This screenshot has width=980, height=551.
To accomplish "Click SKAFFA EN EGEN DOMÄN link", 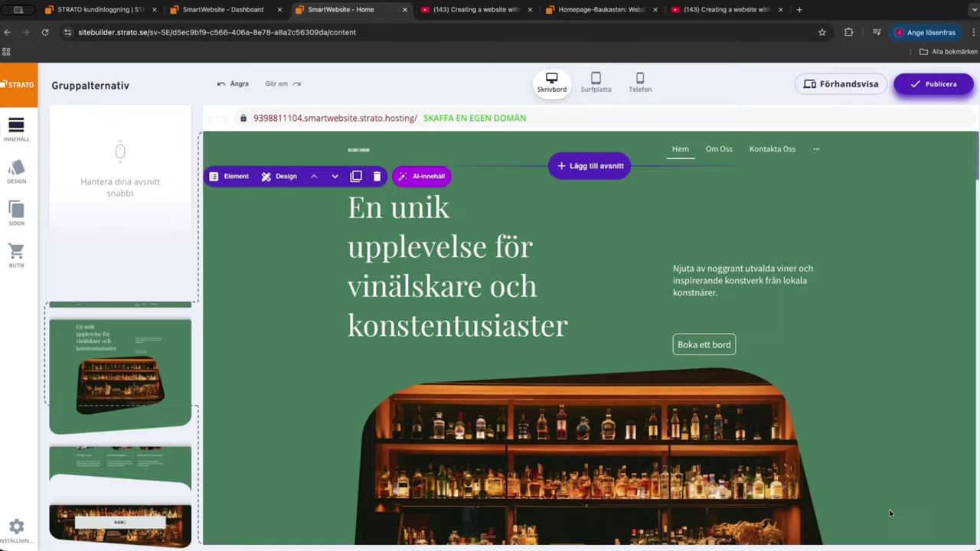I will [475, 118].
